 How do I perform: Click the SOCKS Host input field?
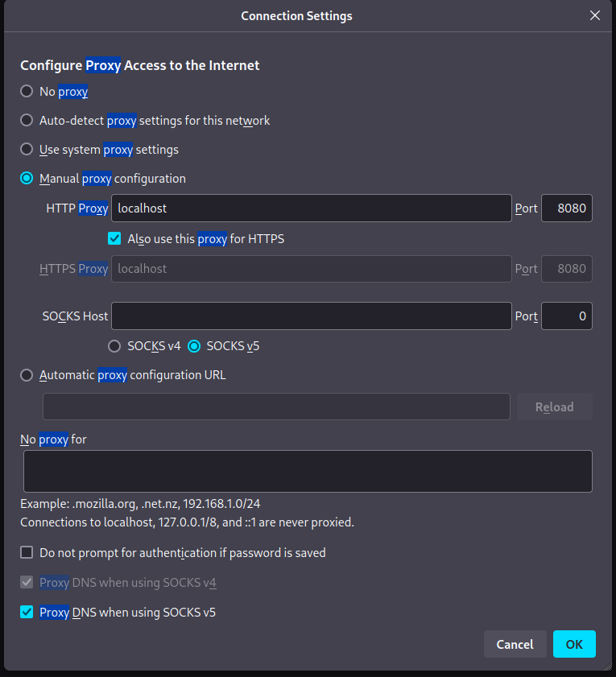coord(311,316)
